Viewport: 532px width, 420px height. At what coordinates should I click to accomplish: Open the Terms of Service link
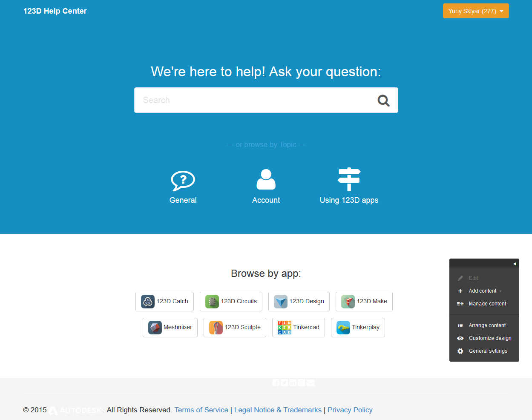(x=201, y=410)
